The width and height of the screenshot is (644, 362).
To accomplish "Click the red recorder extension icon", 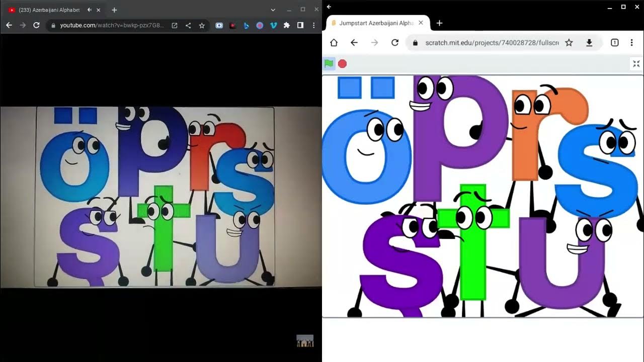I will point(232,25).
